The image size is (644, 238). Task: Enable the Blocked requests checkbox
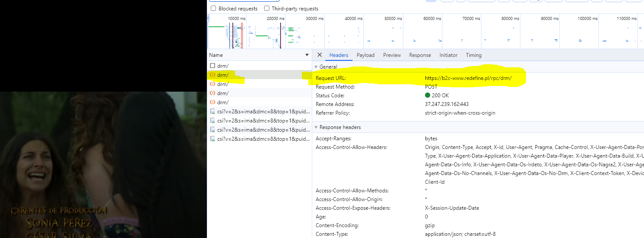click(213, 8)
